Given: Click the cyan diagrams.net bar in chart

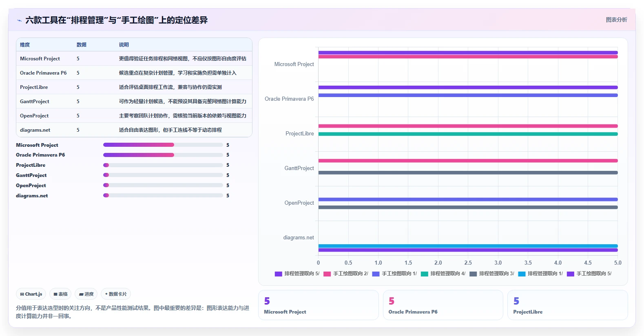Looking at the screenshot, I should pos(468,246).
